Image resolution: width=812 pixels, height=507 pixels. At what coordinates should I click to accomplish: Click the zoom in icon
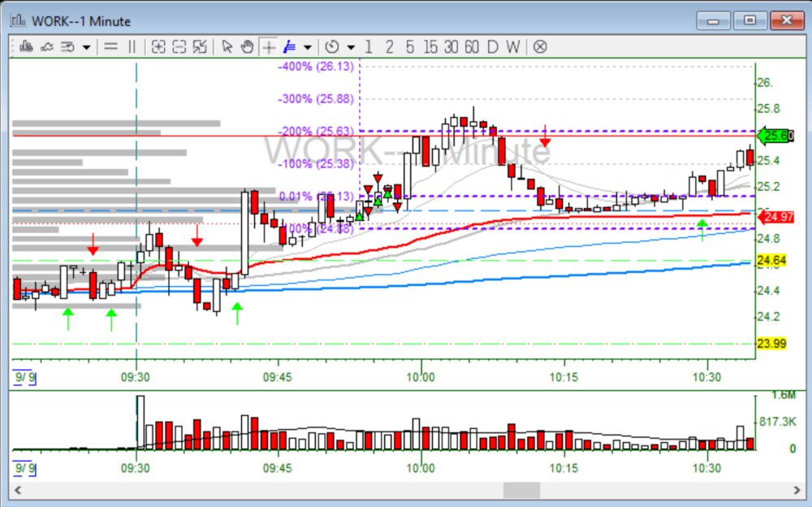pyautogui.click(x=158, y=46)
